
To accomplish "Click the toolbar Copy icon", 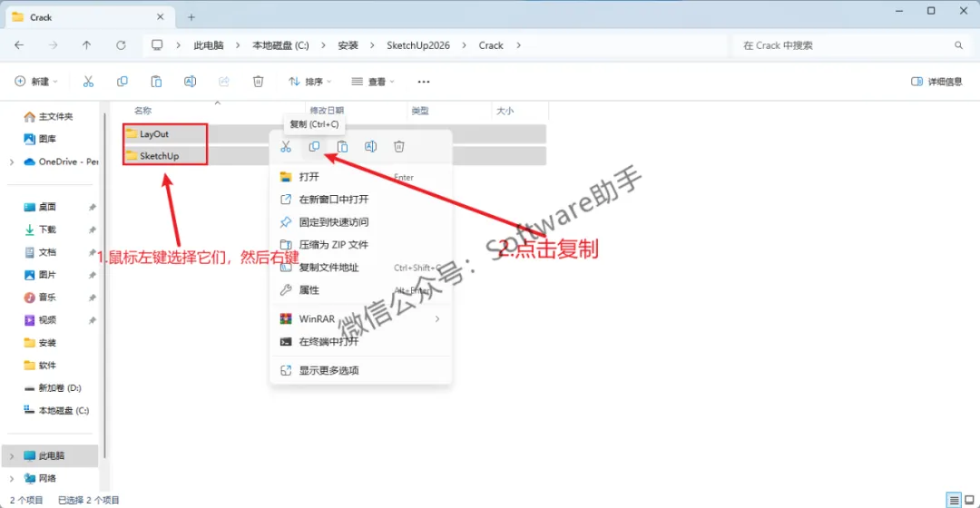I will coord(122,82).
